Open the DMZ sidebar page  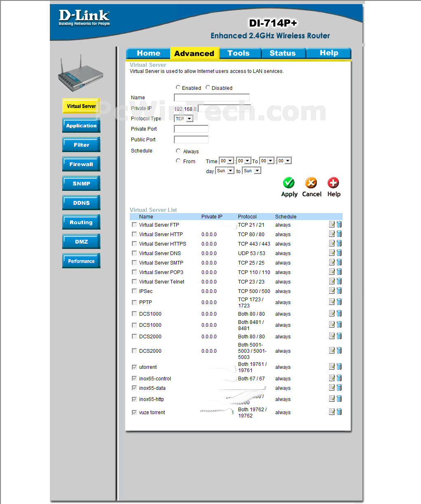[81, 241]
